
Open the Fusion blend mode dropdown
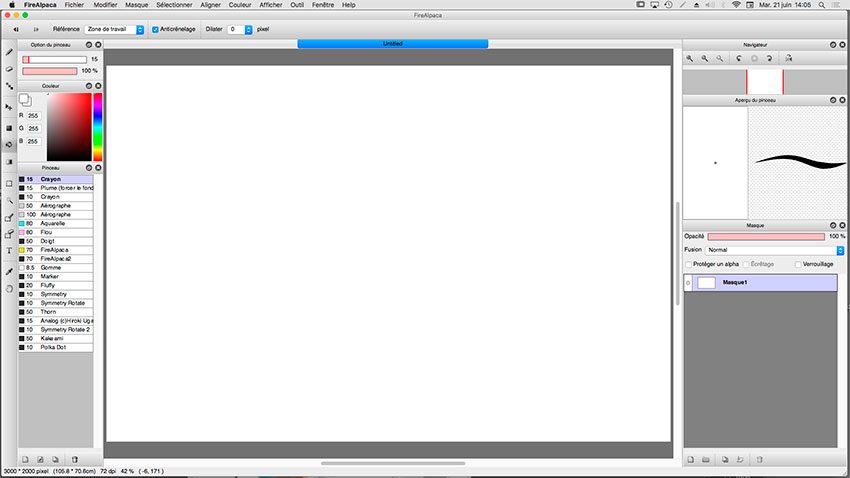tap(775, 250)
